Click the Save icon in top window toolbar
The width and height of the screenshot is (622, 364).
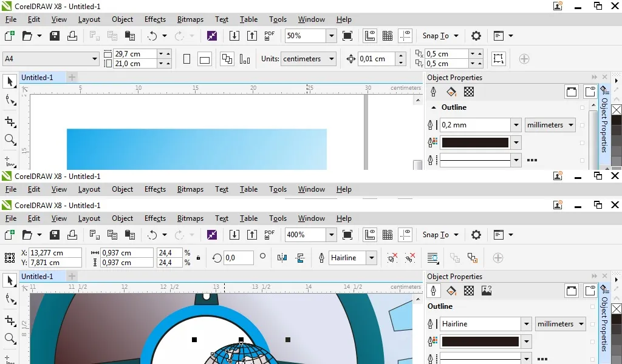[x=54, y=36]
